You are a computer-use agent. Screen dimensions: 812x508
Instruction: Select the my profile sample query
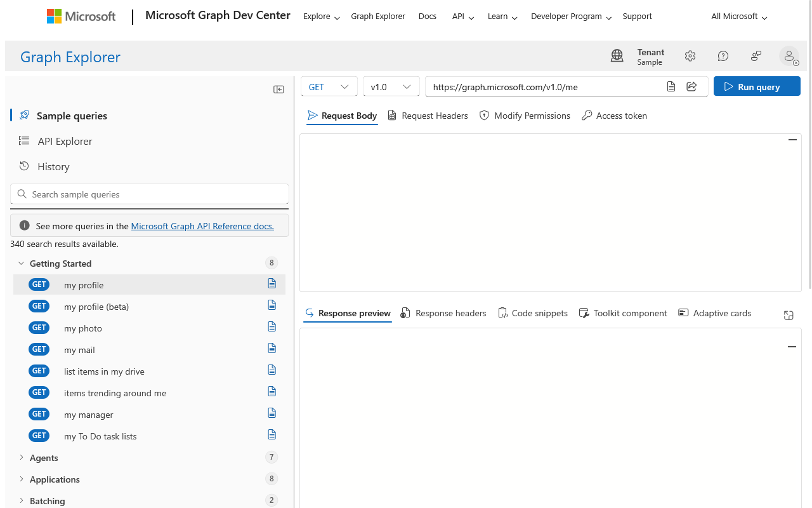click(x=149, y=284)
